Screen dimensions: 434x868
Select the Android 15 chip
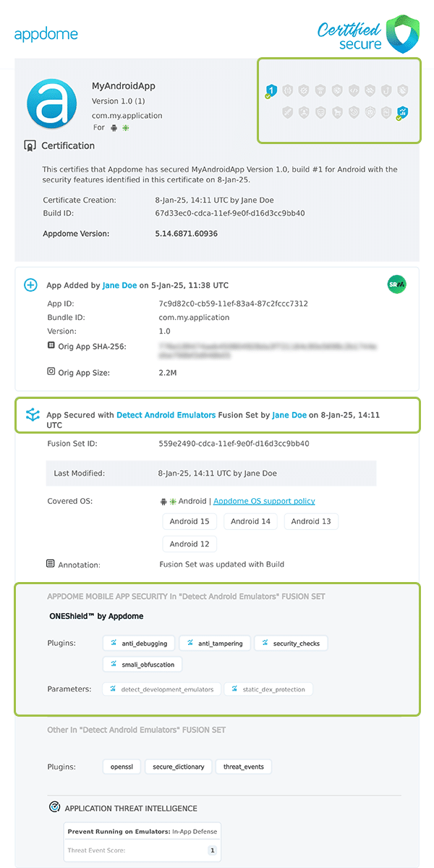click(190, 521)
